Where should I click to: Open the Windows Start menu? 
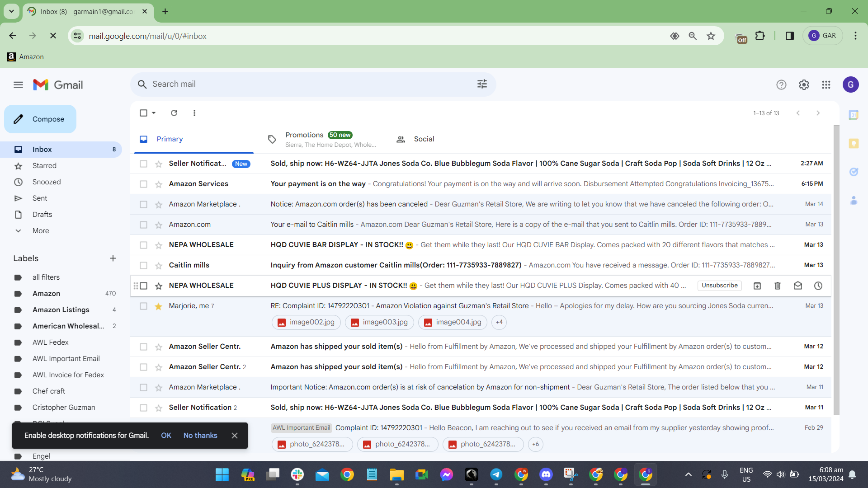pyautogui.click(x=222, y=474)
